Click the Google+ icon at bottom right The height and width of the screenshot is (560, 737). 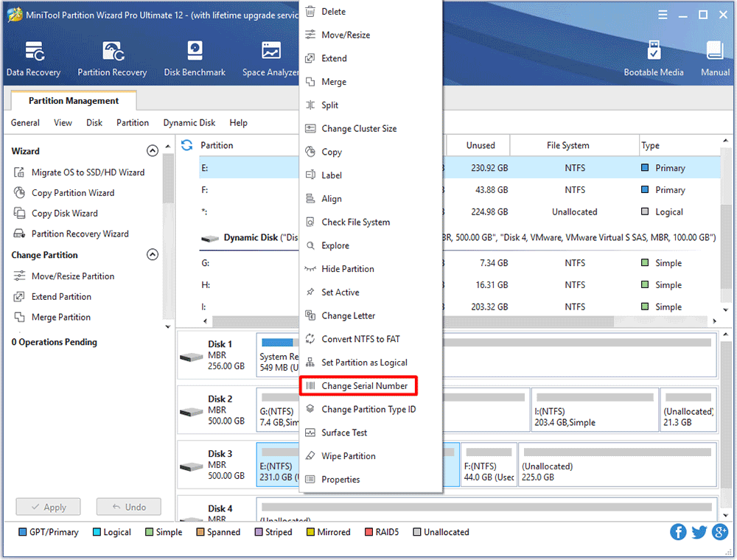coord(719,531)
